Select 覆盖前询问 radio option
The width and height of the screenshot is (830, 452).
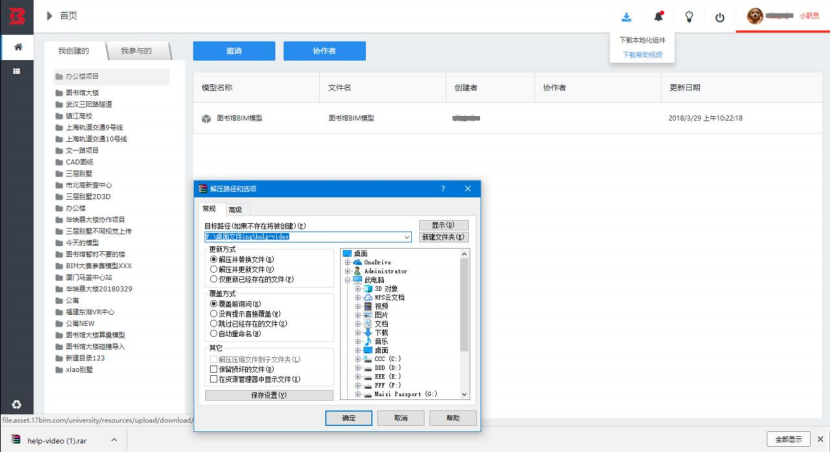214,304
